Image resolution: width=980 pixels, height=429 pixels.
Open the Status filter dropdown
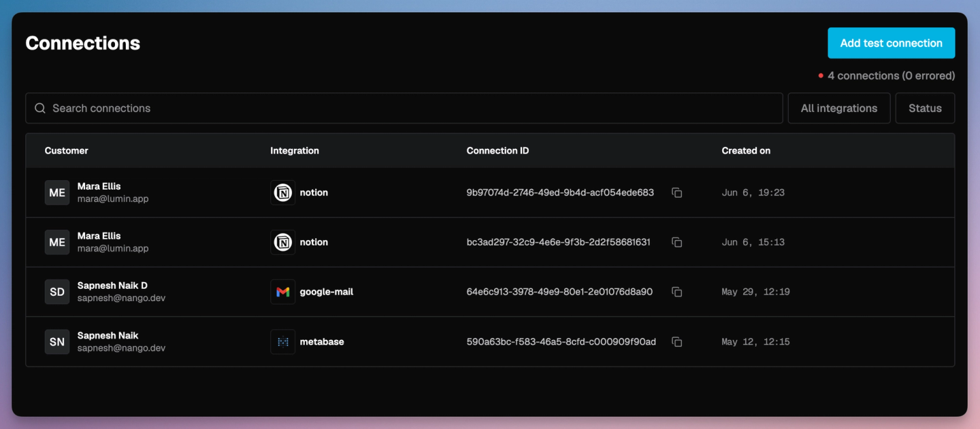[x=925, y=108]
